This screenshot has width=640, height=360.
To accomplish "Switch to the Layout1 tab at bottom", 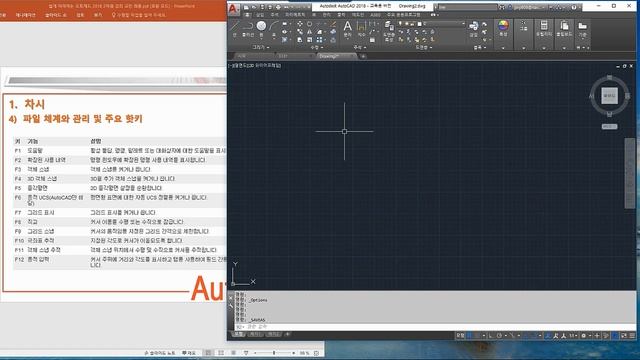I will point(256,334).
